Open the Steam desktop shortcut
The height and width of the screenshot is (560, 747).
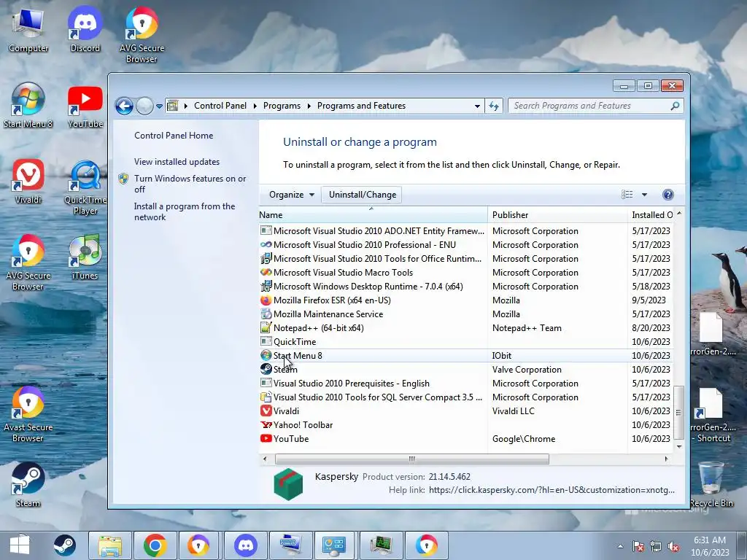[28, 485]
